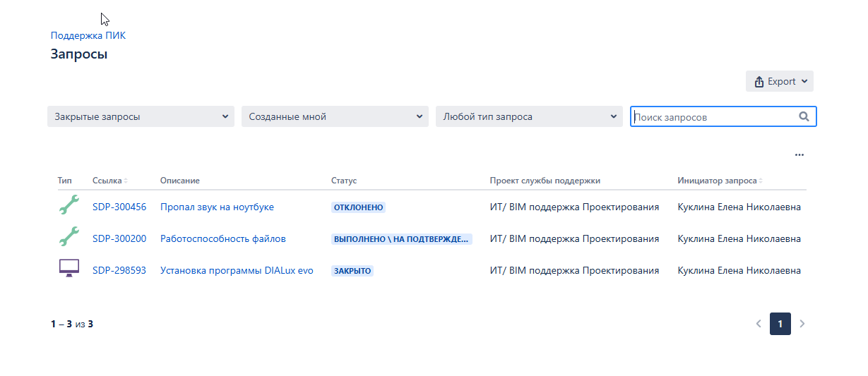Sort by the Ссылка column
This screenshot has width=868, height=376.
[109, 181]
